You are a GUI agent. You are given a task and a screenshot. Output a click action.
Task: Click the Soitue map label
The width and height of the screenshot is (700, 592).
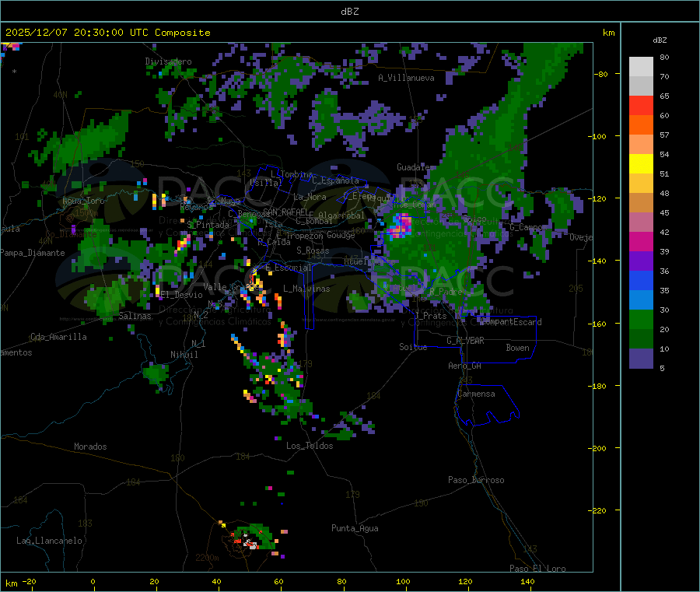pos(413,347)
